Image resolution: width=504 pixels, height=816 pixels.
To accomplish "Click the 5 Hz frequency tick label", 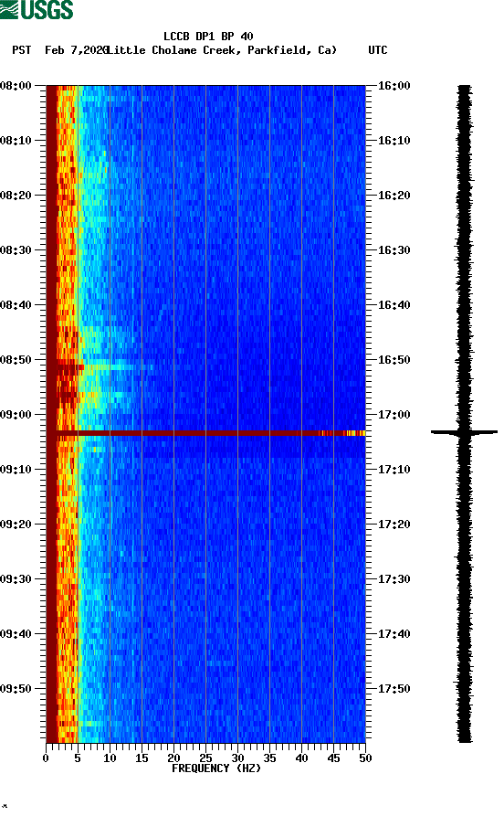I will [x=78, y=758].
